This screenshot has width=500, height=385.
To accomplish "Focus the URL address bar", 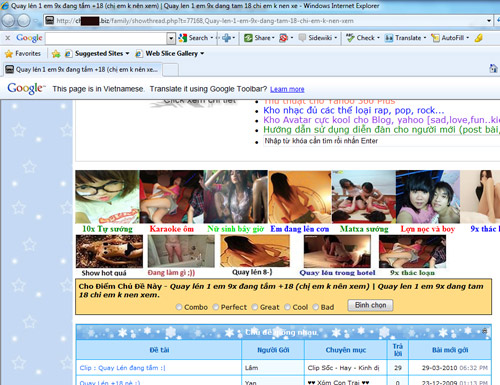I will 268,21.
